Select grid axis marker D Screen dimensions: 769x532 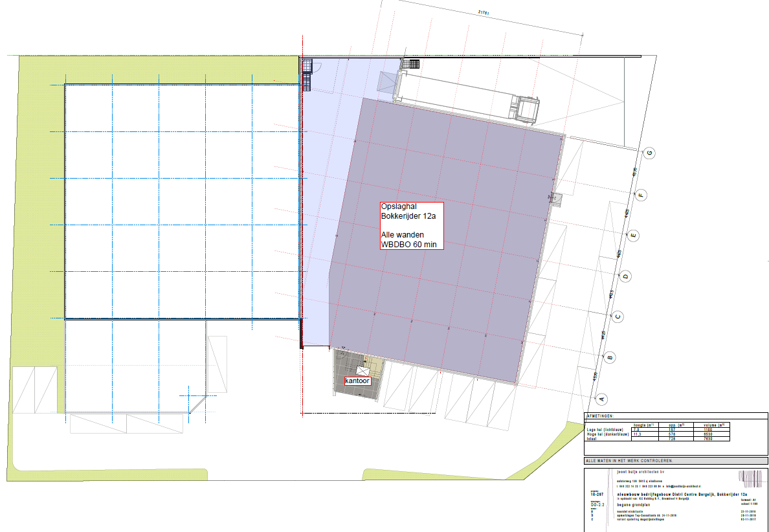[x=626, y=276]
